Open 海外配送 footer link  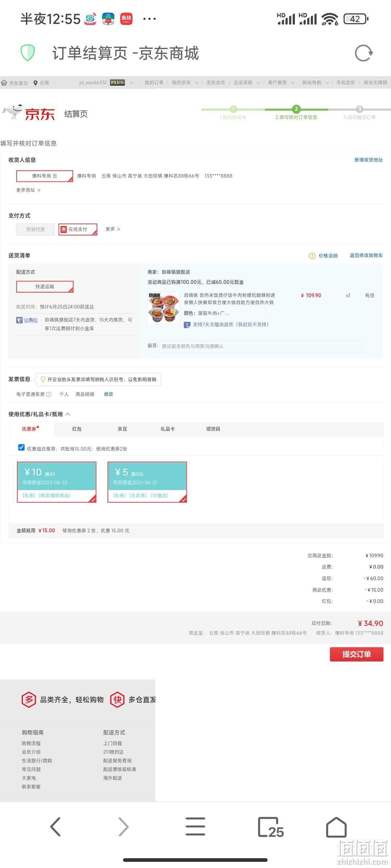click(113, 778)
